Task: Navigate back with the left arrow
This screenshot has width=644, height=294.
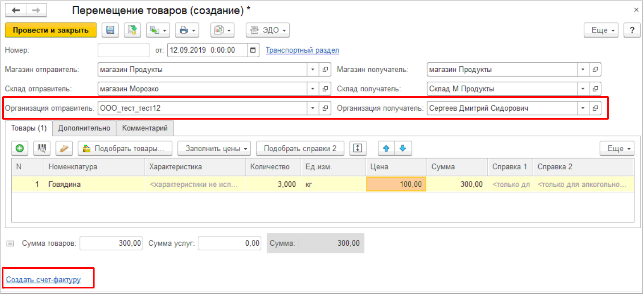Action: [x=16, y=11]
